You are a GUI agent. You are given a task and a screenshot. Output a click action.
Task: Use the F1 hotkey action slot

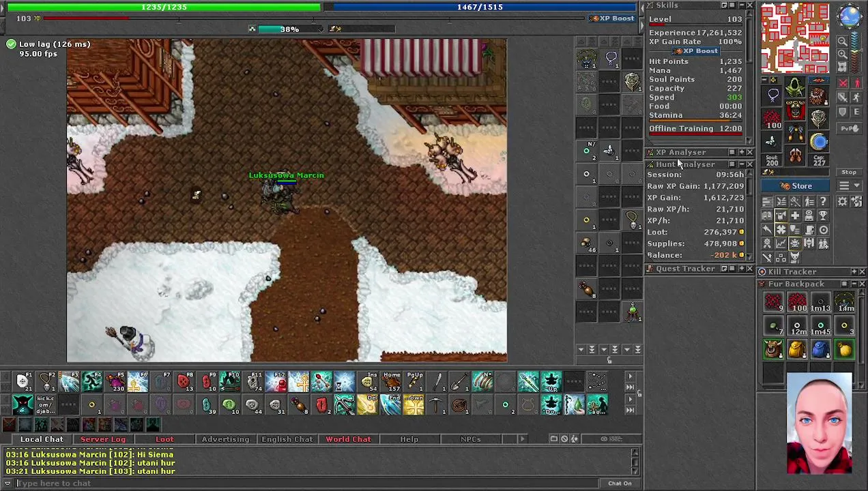[x=23, y=381]
